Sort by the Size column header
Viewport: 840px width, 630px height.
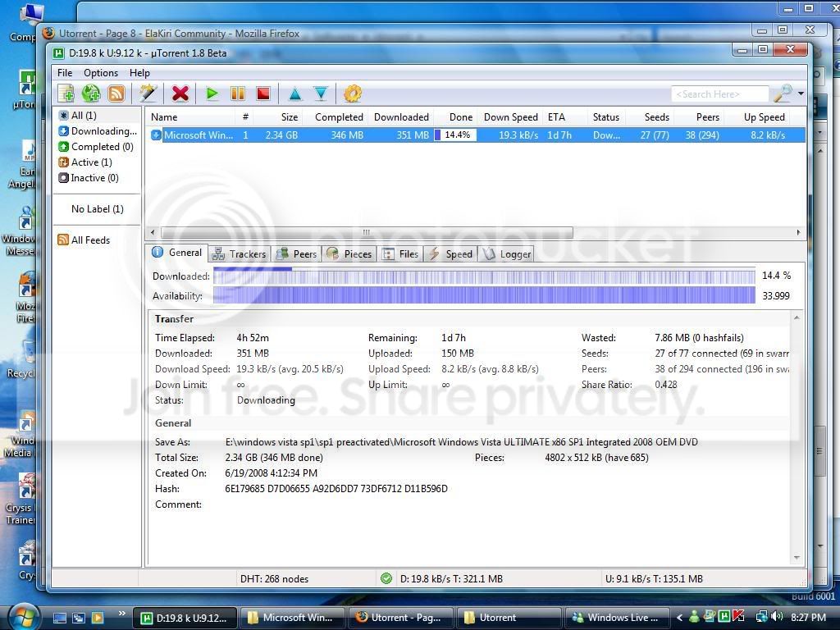pos(280,116)
